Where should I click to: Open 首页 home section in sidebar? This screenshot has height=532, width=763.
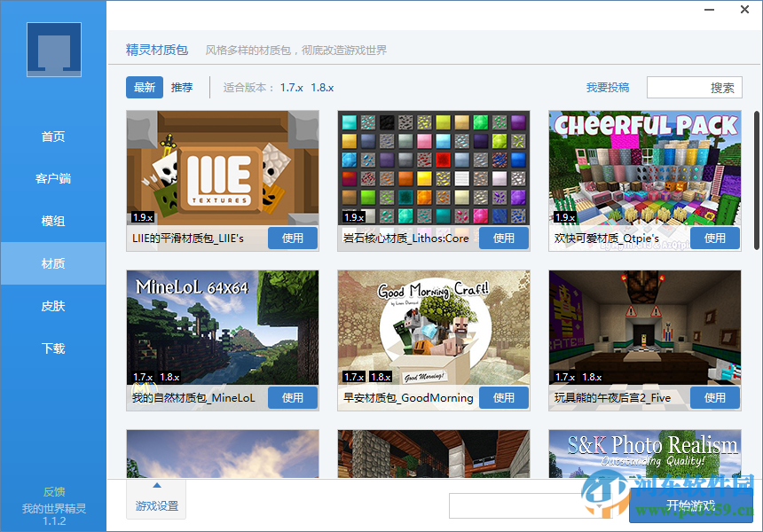52,136
